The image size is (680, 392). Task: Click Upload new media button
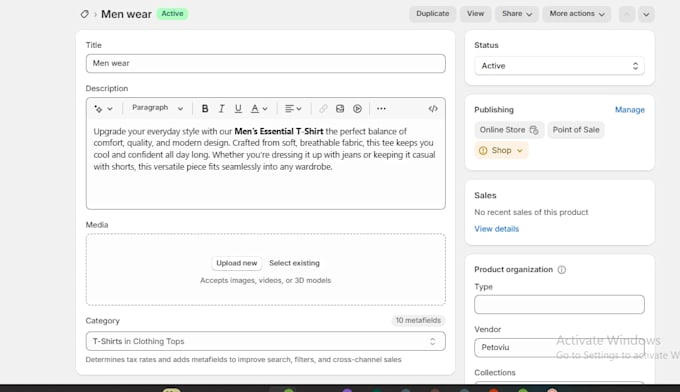point(236,263)
